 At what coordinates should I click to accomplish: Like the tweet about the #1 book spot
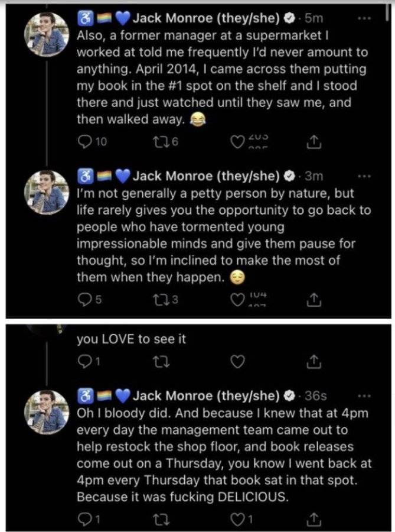click(237, 142)
